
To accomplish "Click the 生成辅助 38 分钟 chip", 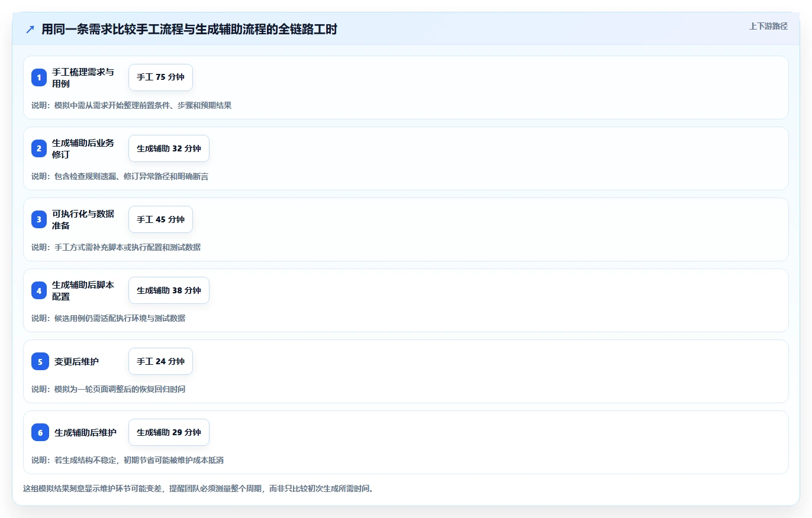I will coord(169,290).
